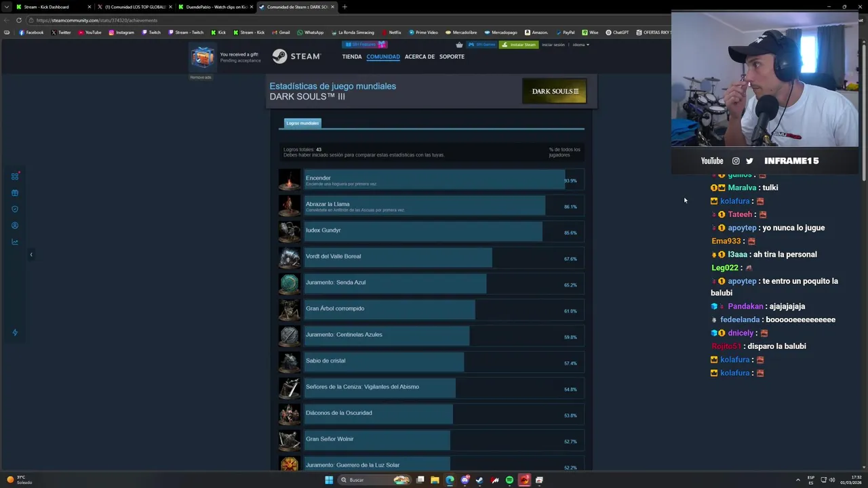Open the Windows Start menu
The width and height of the screenshot is (868, 488).
pyautogui.click(x=329, y=480)
